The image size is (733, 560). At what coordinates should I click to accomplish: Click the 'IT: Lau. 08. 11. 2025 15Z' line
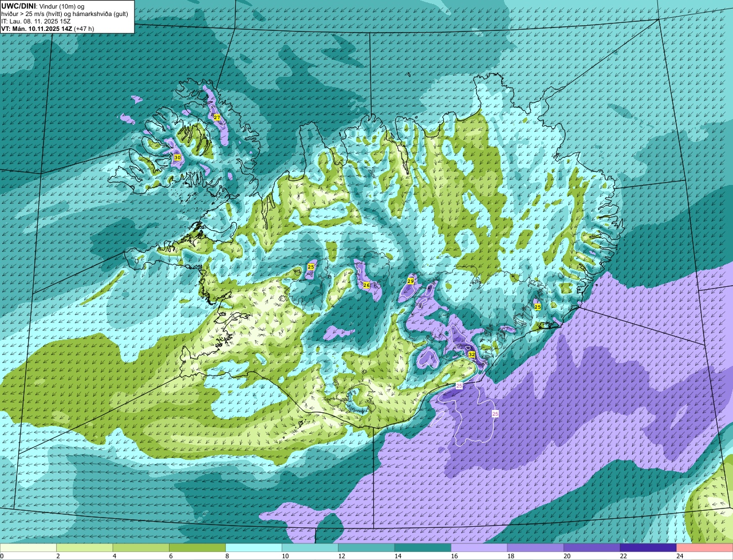36,21
